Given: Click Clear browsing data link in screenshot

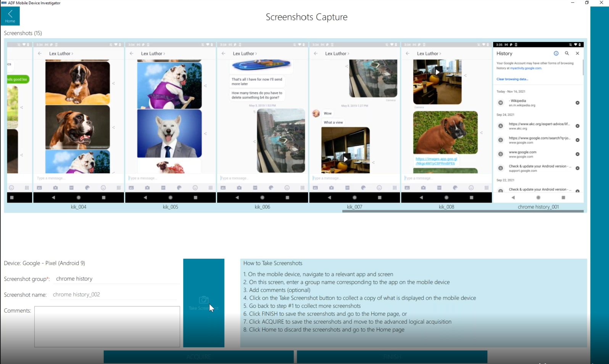Looking at the screenshot, I should (x=512, y=79).
